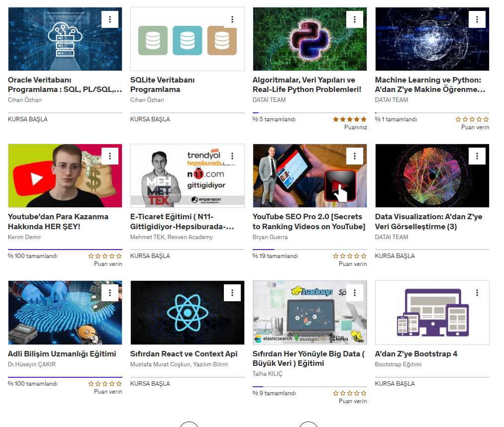
Task: Open React logo course thumbnail
Action: (188, 313)
